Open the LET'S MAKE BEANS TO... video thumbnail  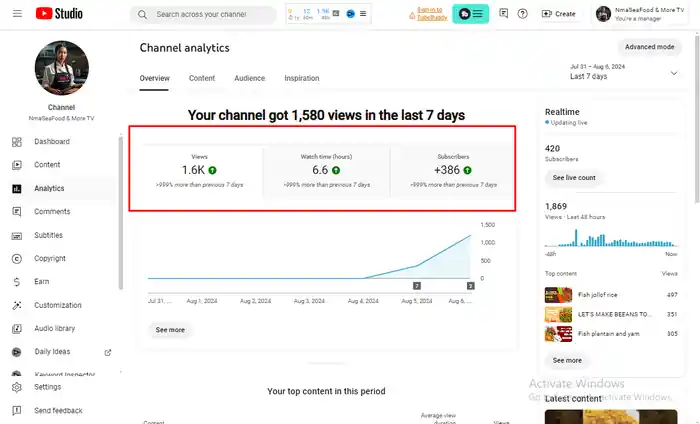click(558, 315)
